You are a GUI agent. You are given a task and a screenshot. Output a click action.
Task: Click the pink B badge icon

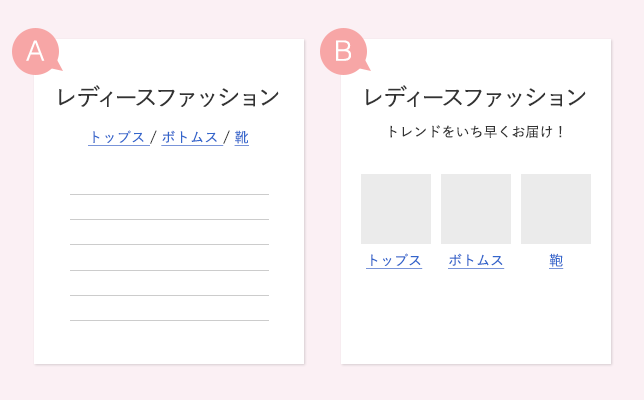343,52
